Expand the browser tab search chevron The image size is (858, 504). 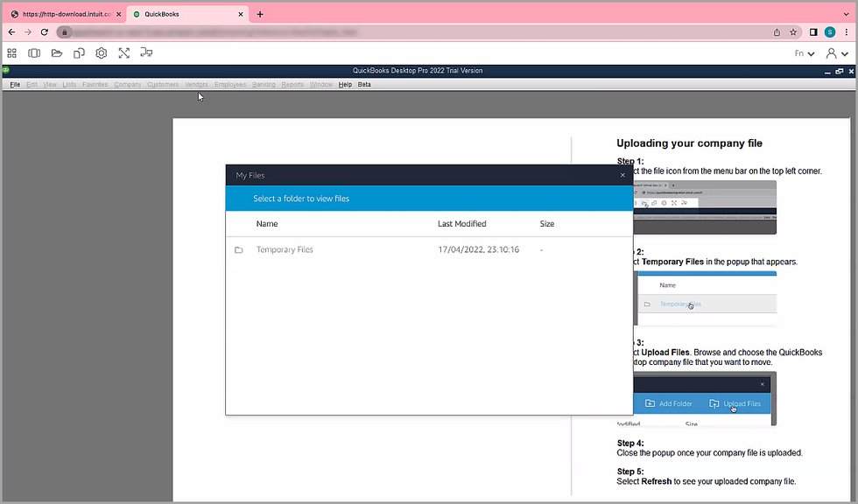point(845,14)
